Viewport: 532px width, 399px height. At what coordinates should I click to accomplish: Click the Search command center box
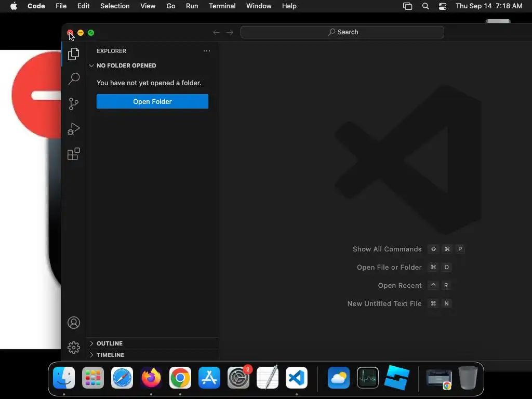[342, 32]
